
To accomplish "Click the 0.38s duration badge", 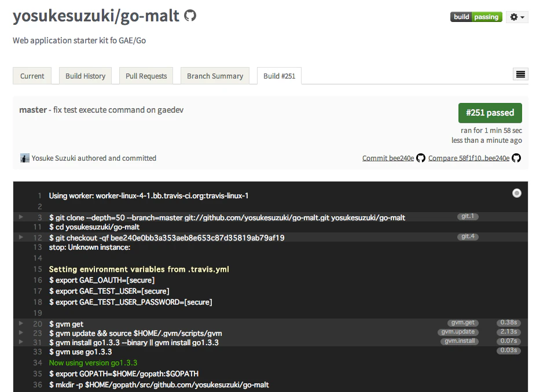I will point(509,323).
